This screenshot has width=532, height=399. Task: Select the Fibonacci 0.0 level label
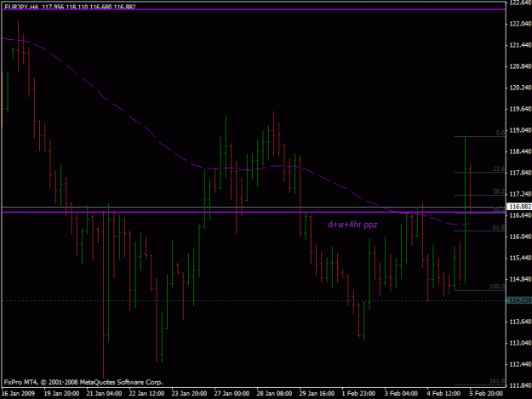(501, 133)
